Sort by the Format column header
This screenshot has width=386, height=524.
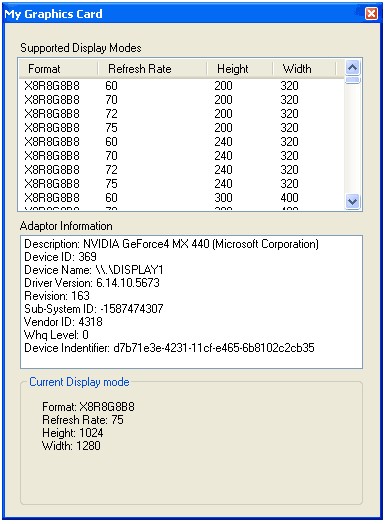pos(58,69)
